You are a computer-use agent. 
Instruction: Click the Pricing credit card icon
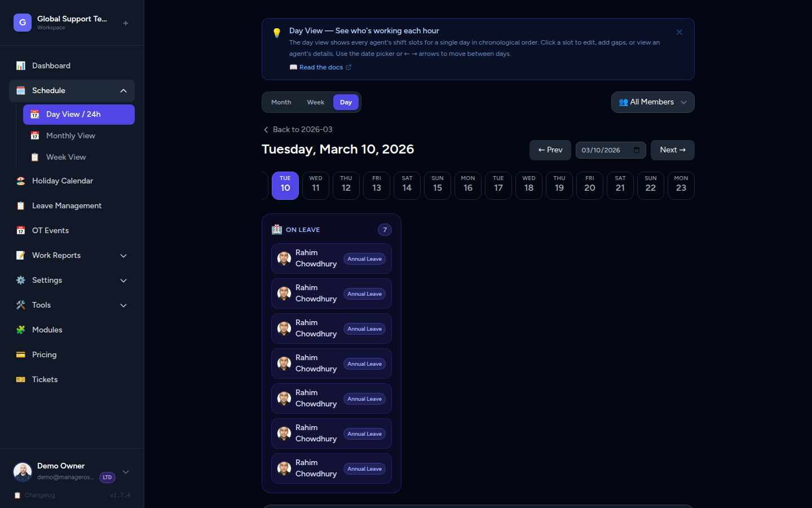click(x=21, y=354)
